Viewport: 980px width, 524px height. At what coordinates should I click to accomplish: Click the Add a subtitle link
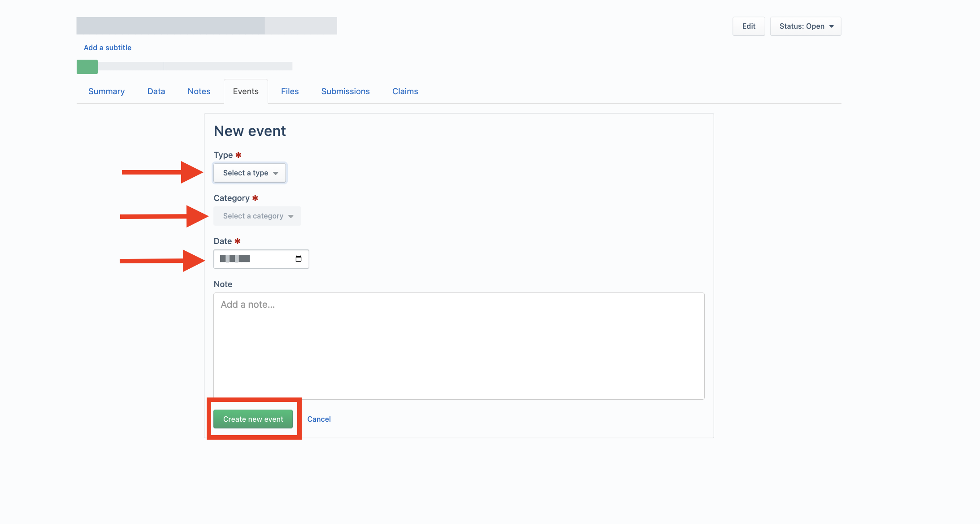coord(108,48)
